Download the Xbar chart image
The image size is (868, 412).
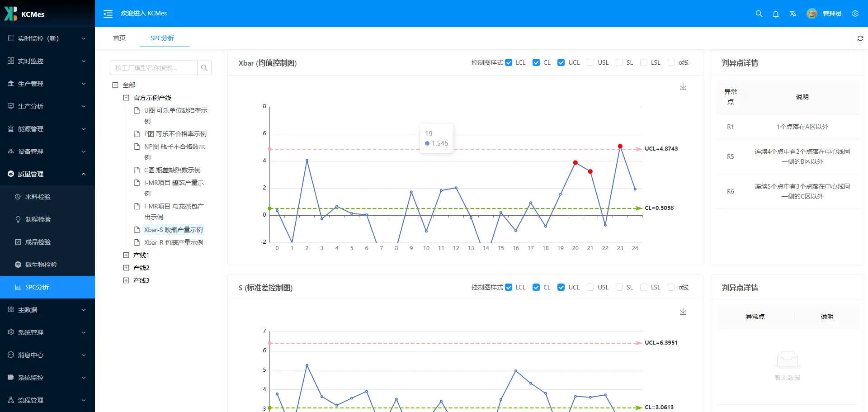click(683, 87)
